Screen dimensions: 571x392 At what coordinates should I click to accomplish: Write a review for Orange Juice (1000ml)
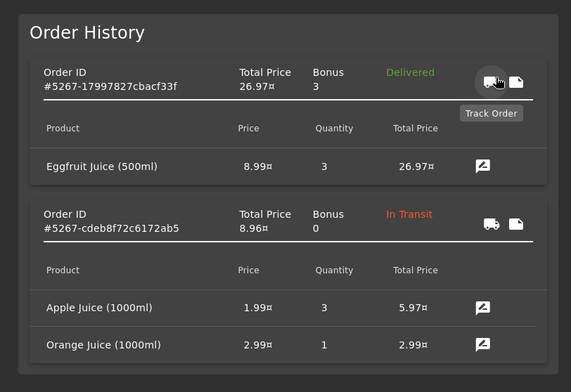pyautogui.click(x=483, y=344)
